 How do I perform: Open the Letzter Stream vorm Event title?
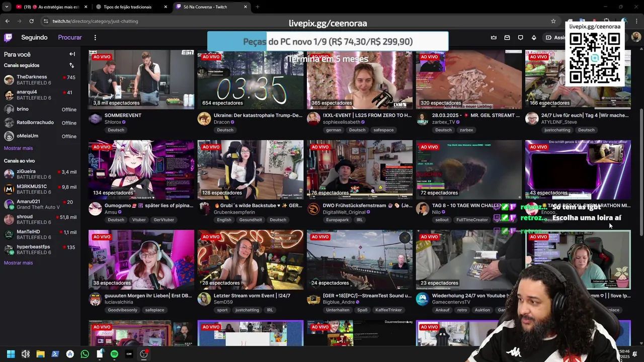252,296
